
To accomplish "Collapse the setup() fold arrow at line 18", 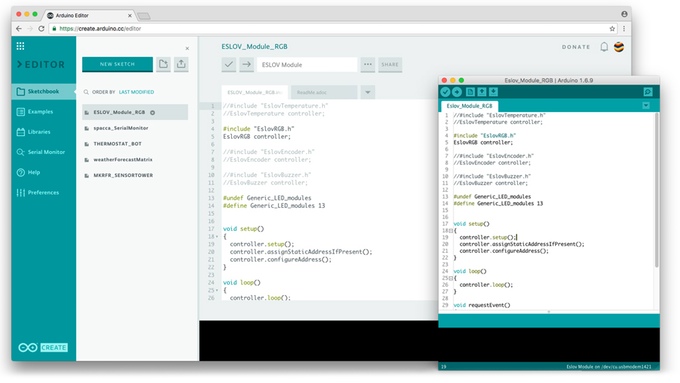I will [x=217, y=237].
